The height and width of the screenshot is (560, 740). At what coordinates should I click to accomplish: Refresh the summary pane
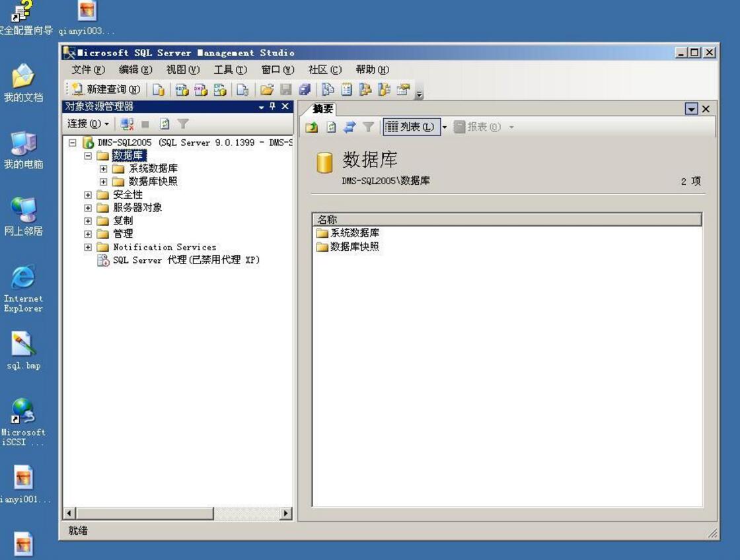[331, 127]
